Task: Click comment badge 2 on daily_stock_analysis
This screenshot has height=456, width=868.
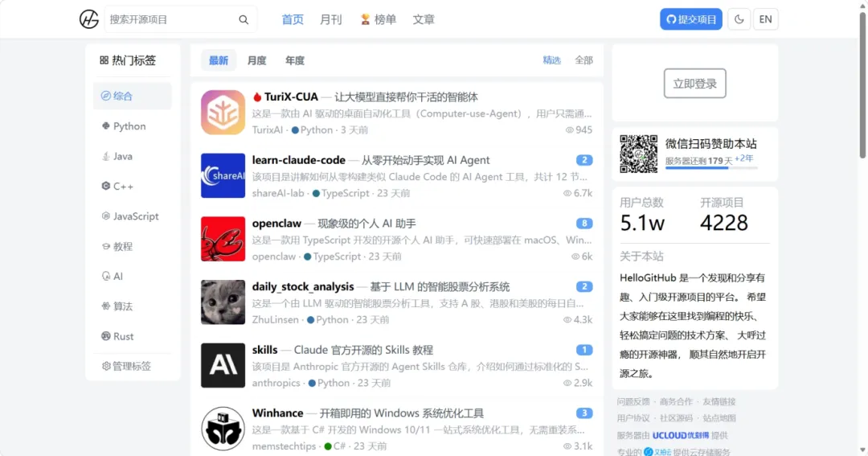Action: pos(584,286)
